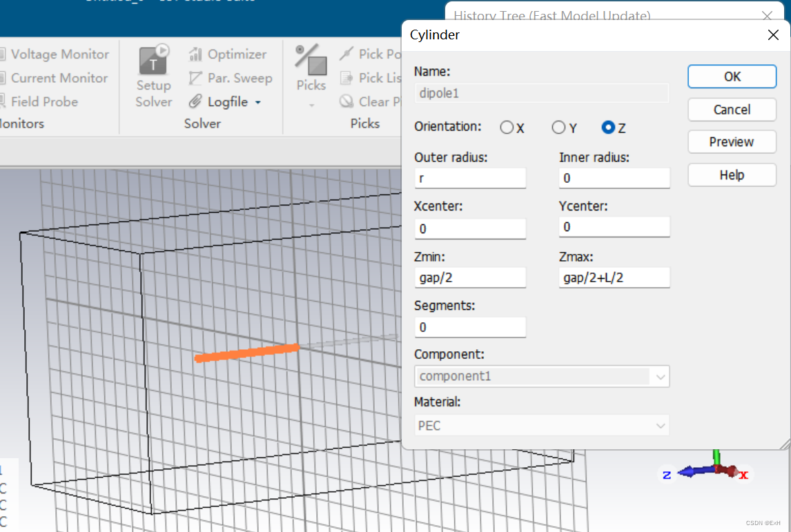
Task: Click the Name field dipole1
Action: [542, 93]
